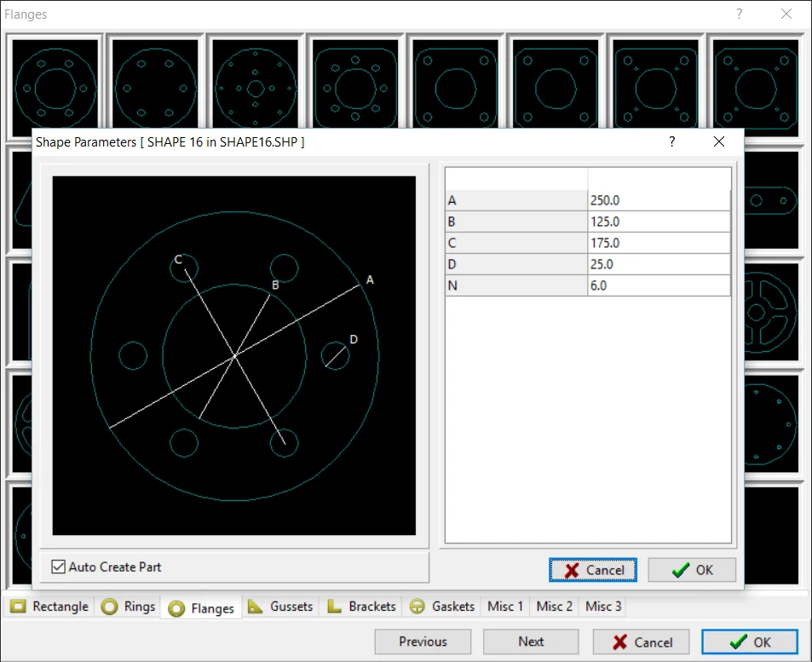Switch to the Rings tab
This screenshot has width=812, height=662.
pos(128,606)
